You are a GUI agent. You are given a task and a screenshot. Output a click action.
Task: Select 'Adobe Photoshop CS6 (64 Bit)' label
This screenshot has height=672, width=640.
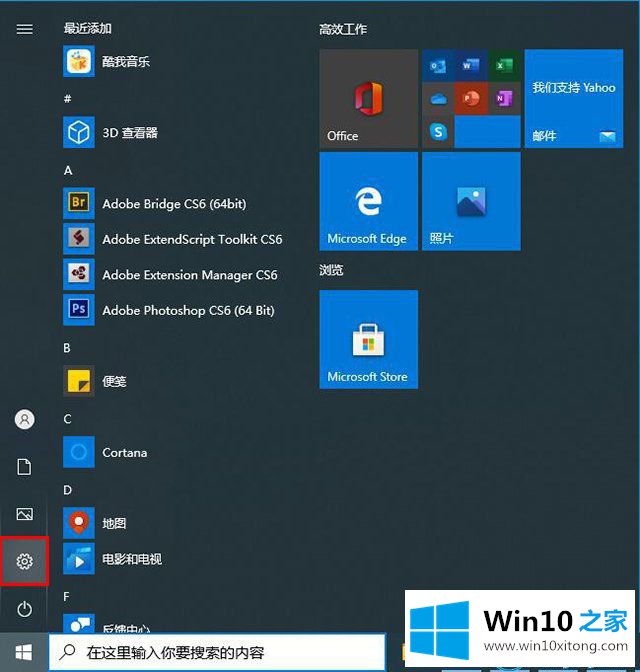click(x=189, y=310)
